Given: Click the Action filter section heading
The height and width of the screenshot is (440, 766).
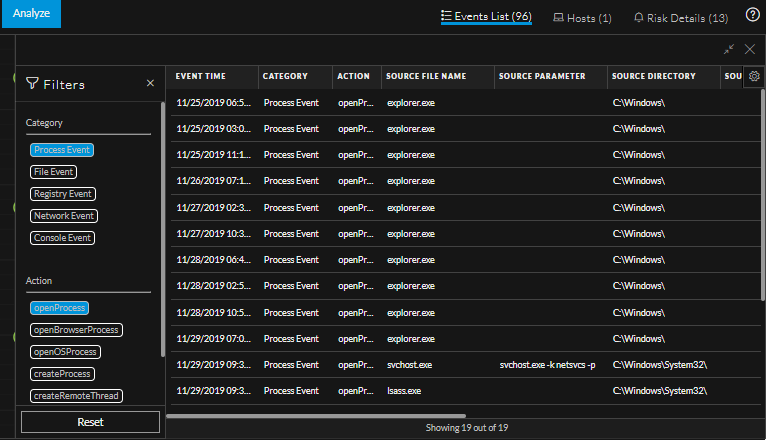Looking at the screenshot, I should pos(39,281).
